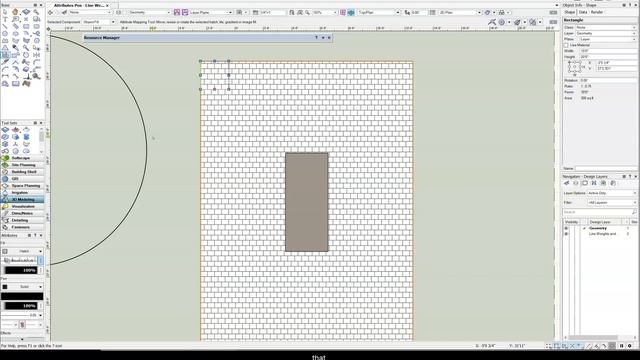Viewport: 640px width, 360px height.
Task: Toggle the Use Material checkbox
Action: pyautogui.click(x=566, y=45)
